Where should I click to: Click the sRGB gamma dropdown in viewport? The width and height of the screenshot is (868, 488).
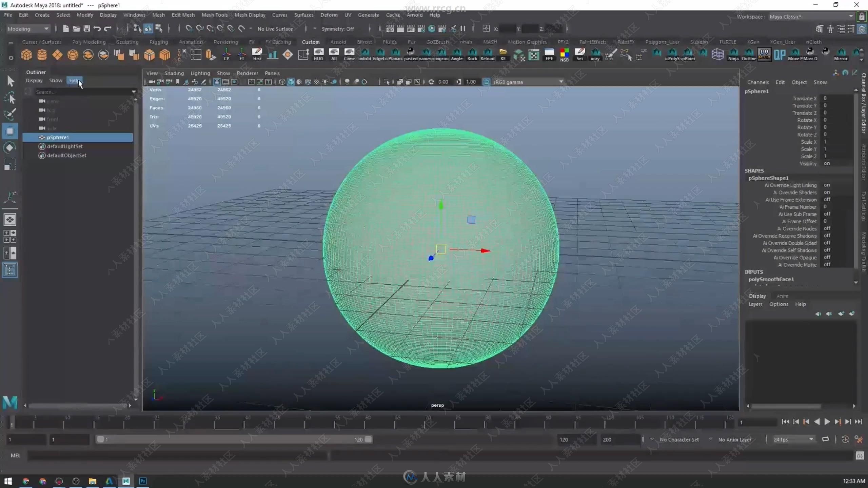tap(525, 82)
